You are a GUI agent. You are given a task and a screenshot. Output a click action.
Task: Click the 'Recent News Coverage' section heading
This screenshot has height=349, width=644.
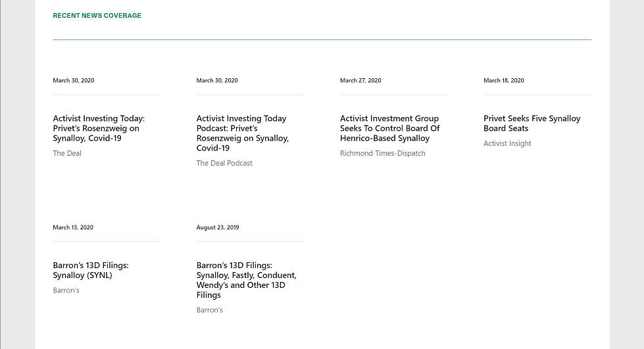tap(97, 16)
